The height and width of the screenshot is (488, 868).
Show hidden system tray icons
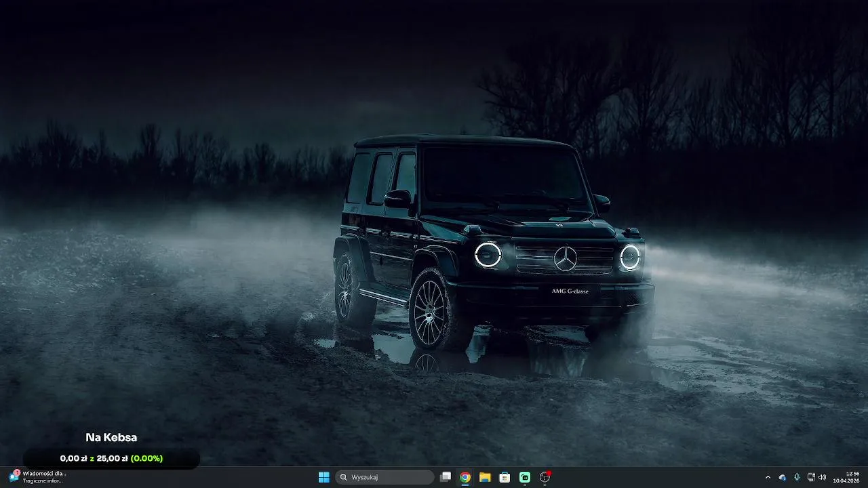pos(768,477)
